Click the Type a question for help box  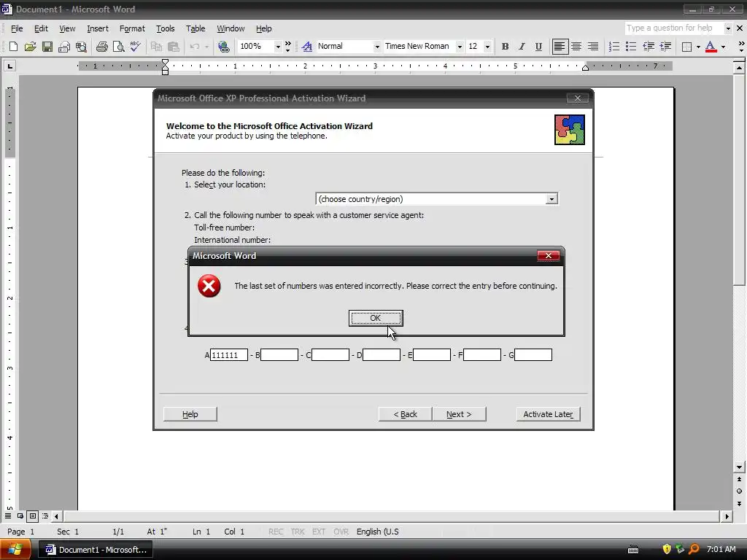coord(673,28)
